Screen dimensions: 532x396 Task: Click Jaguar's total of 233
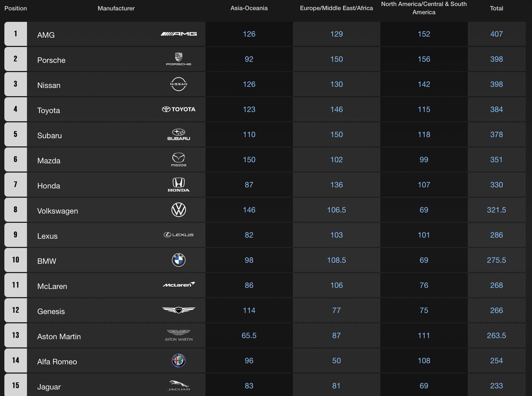coord(497,385)
